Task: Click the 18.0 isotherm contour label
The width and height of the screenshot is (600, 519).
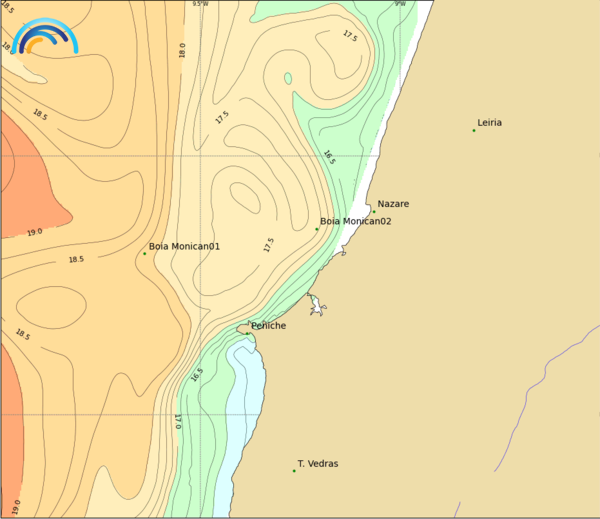Action: pos(182,50)
